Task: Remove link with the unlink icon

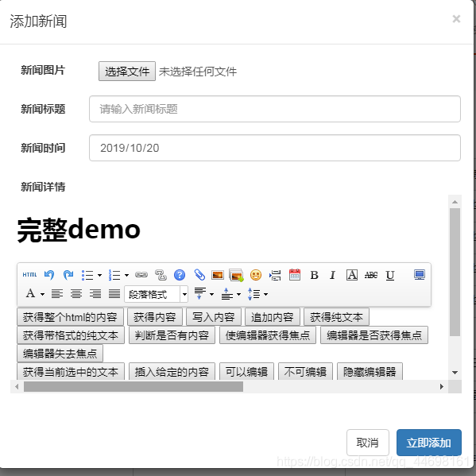Action: [x=161, y=275]
